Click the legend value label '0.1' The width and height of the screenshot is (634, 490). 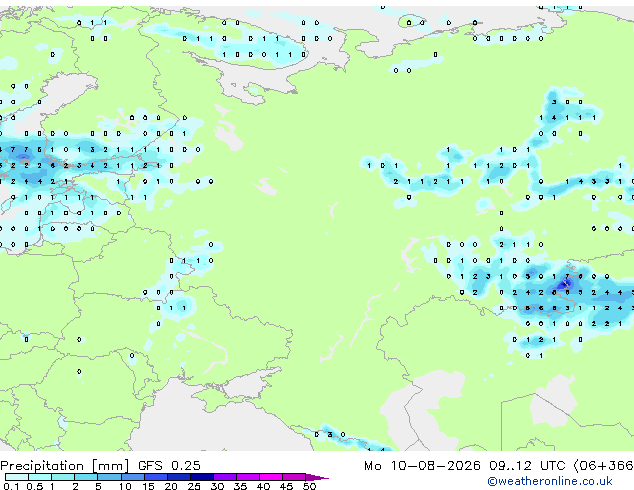(11, 486)
